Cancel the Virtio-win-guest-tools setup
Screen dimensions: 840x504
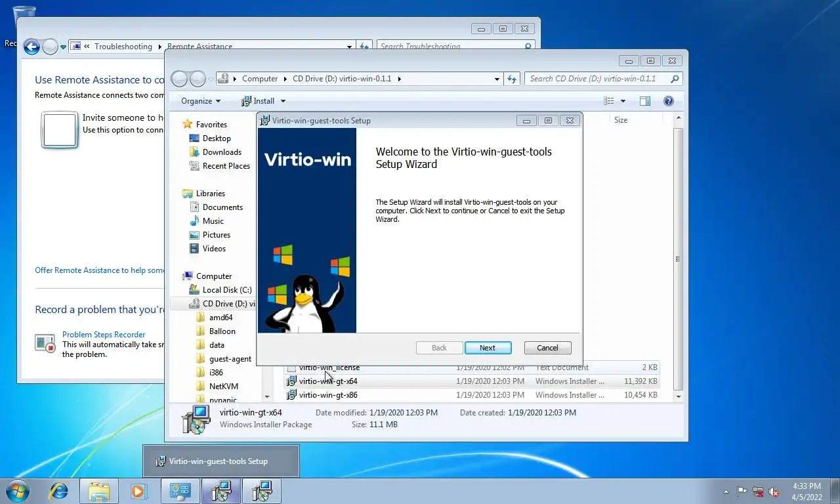coord(547,348)
